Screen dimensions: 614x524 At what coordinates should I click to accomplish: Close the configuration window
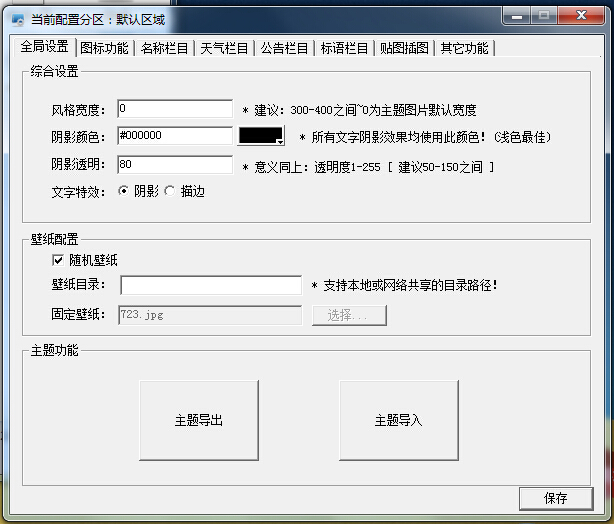point(581,16)
